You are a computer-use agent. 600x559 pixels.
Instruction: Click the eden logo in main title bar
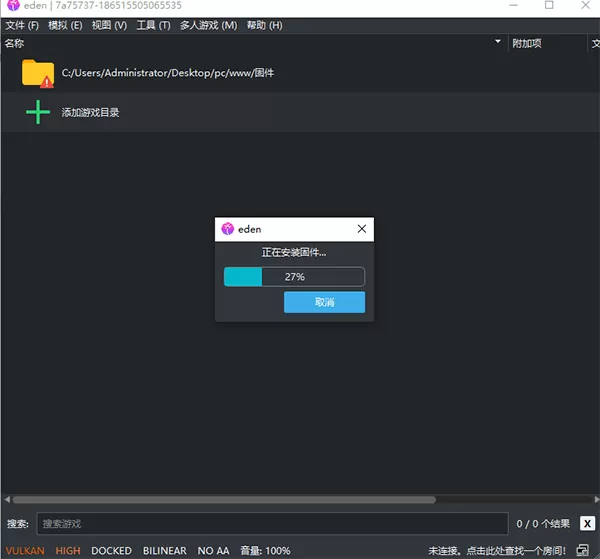click(x=13, y=5)
